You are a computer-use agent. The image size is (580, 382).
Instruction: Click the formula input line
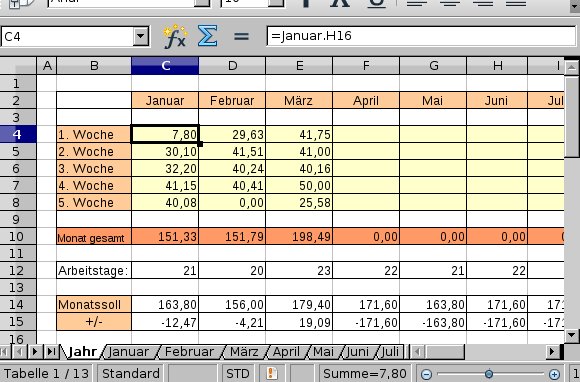[x=421, y=36]
